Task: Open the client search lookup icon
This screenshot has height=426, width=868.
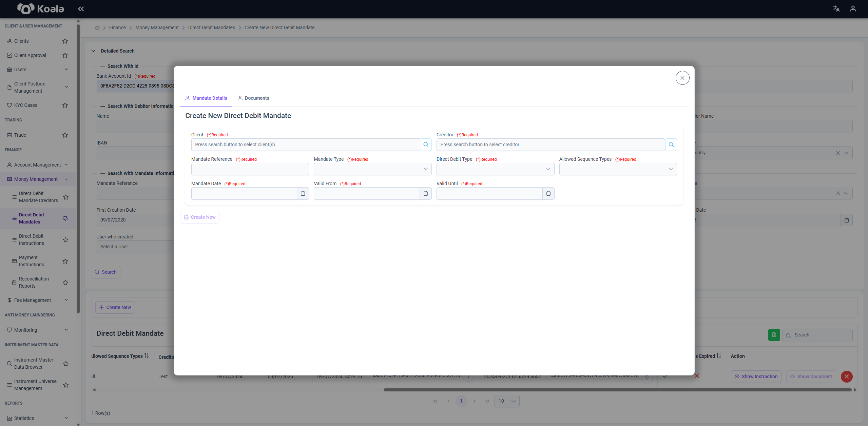Action: (x=426, y=144)
